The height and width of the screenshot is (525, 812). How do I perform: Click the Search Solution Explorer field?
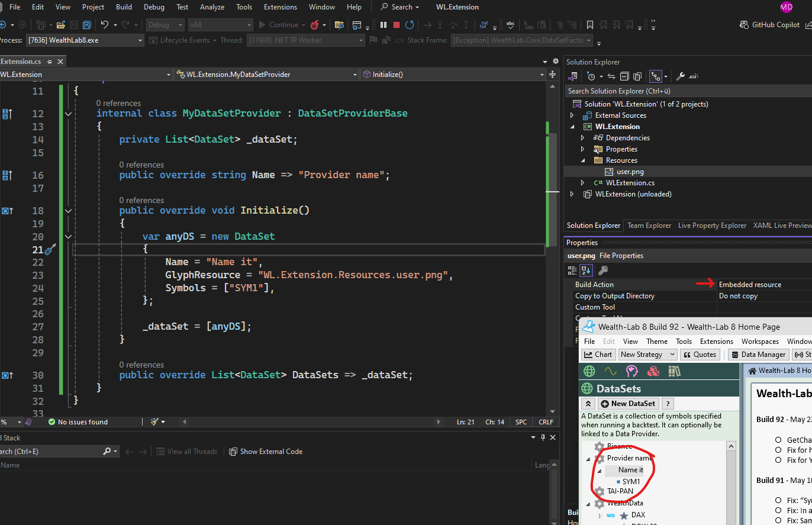[x=688, y=91]
